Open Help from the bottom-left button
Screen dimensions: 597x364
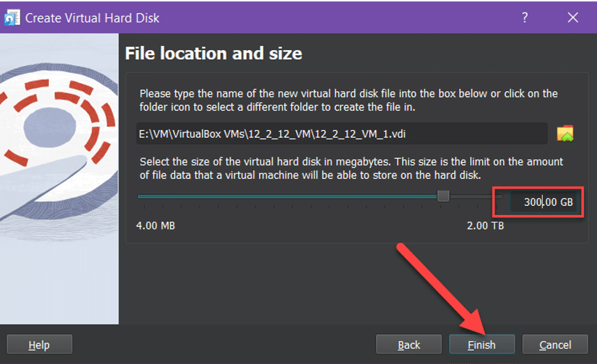39,345
